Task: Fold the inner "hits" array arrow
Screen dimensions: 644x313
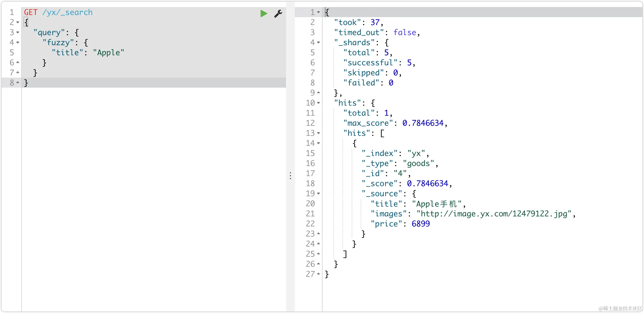Action: [318, 133]
